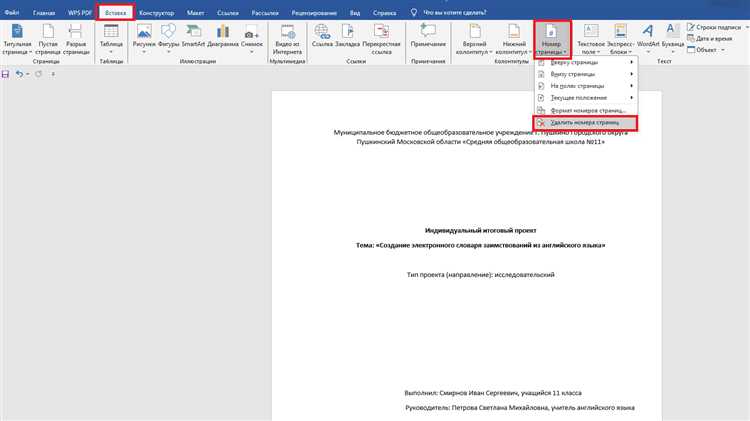
Task: Expand the Текущее положение submenu
Action: pyautogui.click(x=585, y=98)
